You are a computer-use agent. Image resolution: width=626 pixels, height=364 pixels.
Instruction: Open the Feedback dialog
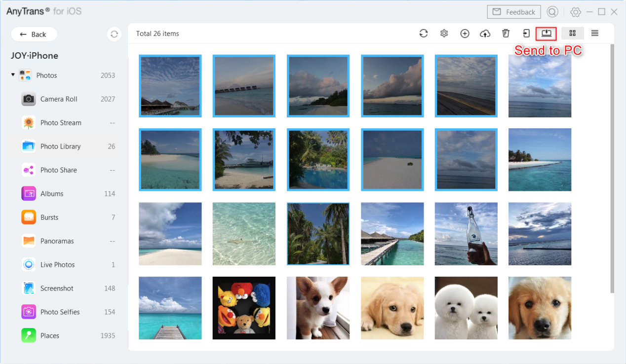[x=513, y=11]
